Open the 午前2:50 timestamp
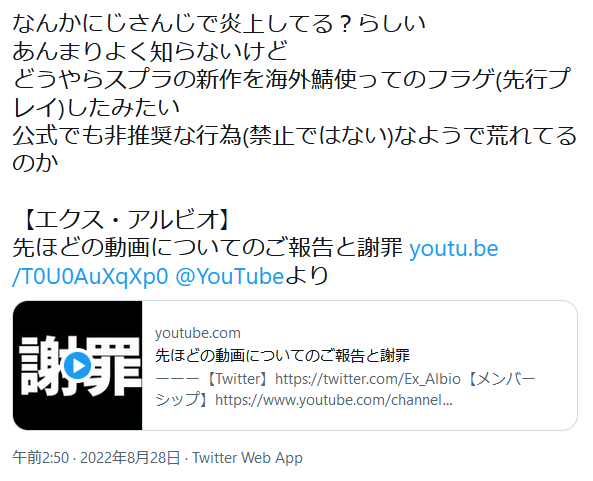The image size is (593, 481). [x=40, y=458]
